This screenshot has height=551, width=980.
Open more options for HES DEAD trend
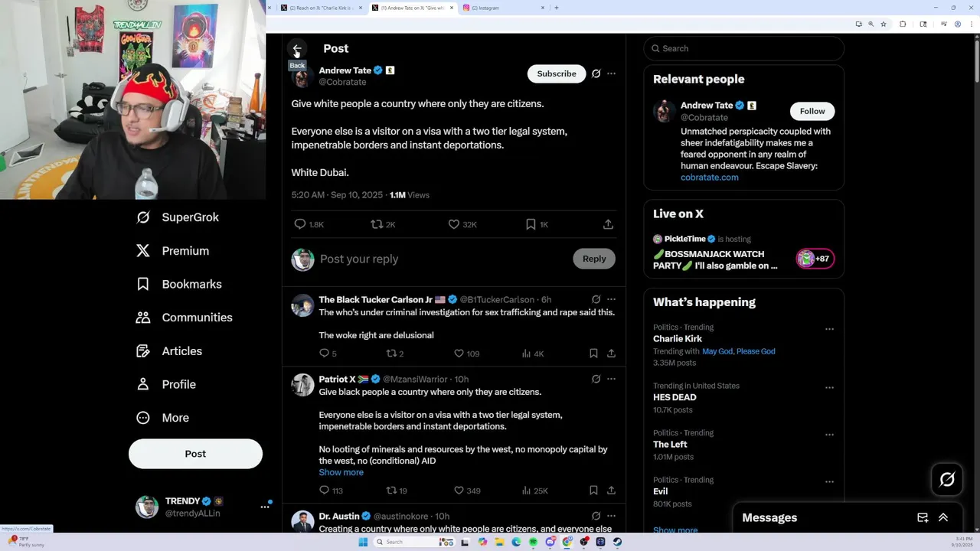(829, 388)
